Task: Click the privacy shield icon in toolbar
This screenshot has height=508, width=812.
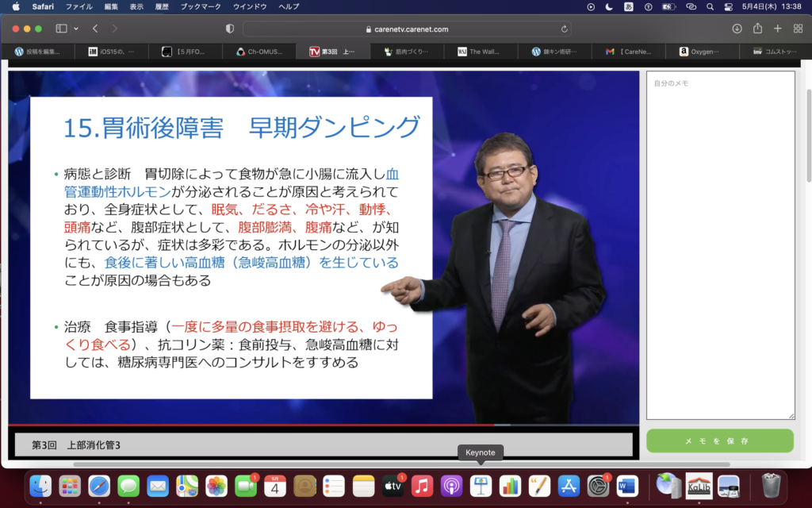Action: pos(230,29)
